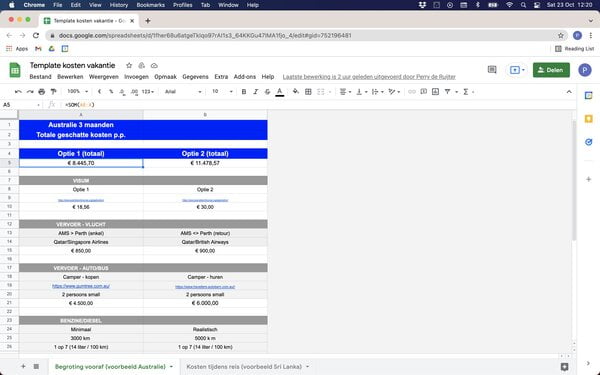Format cell as euro currency
The image size is (600, 375).
click(99, 92)
